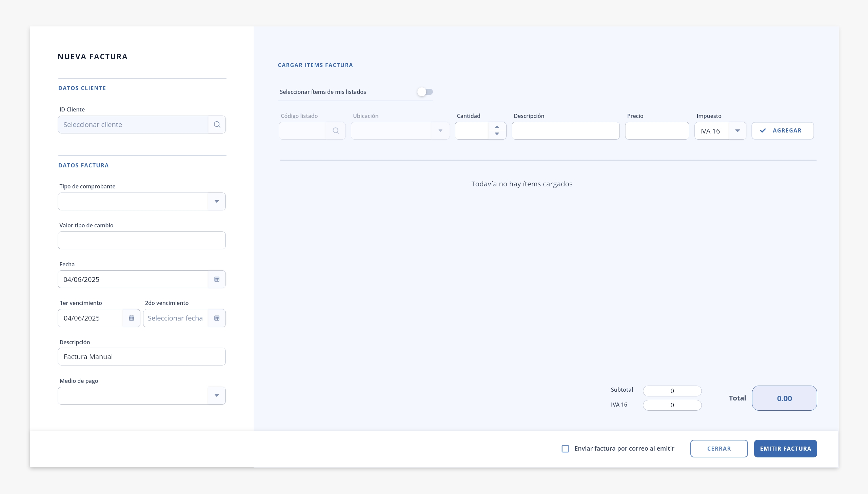Click the client search magnifier icon
Viewport: 868px width, 494px height.
217,125
